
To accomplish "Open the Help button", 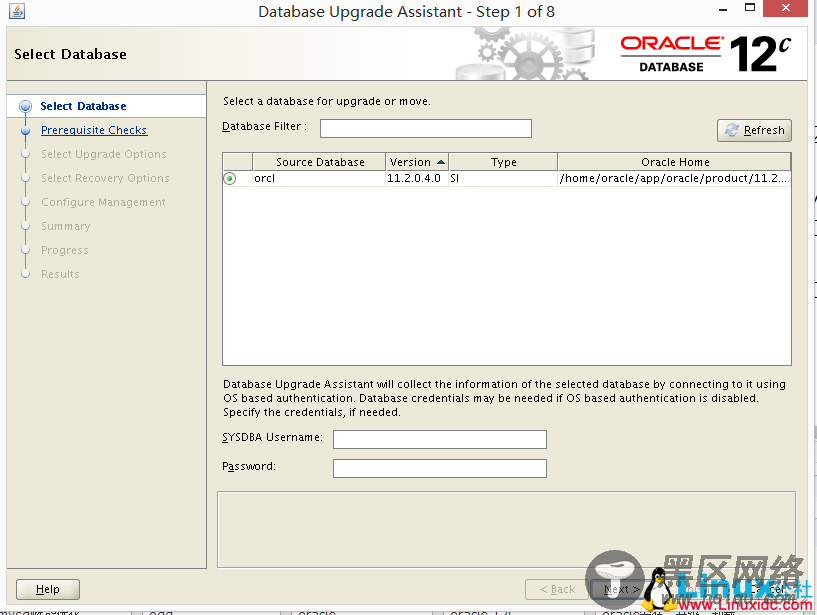I will click(48, 589).
